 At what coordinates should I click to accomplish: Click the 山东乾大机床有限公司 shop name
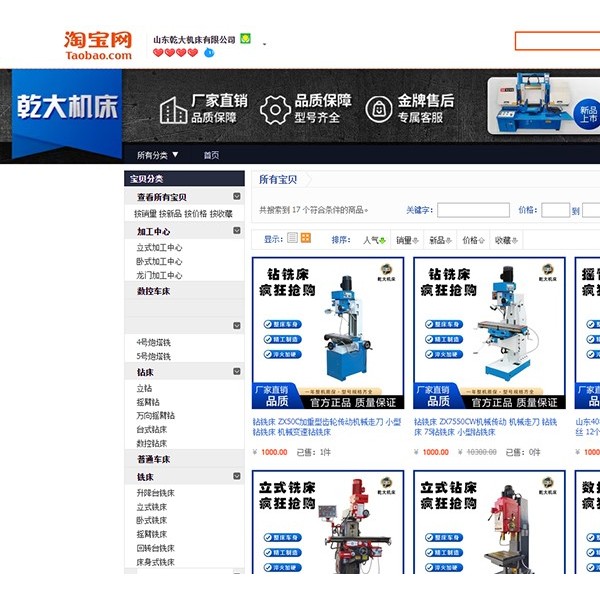194,39
